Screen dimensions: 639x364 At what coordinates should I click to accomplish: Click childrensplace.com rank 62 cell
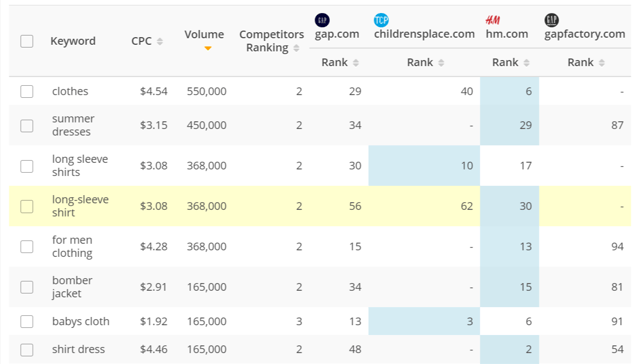(467, 206)
